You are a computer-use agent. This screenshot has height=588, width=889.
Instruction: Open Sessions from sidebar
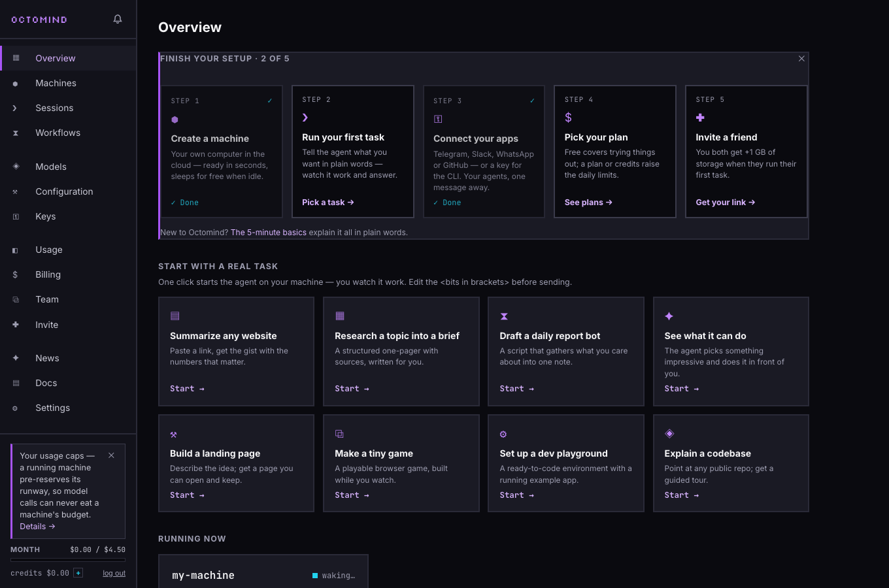point(69,108)
